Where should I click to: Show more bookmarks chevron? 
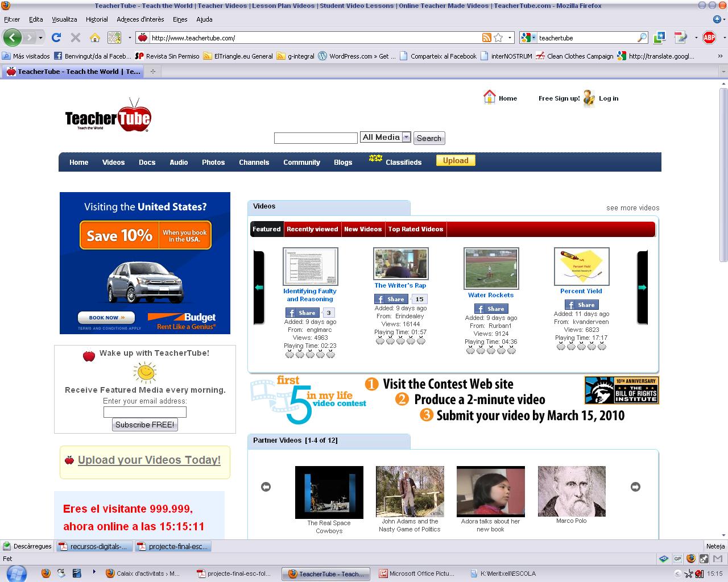[720, 56]
